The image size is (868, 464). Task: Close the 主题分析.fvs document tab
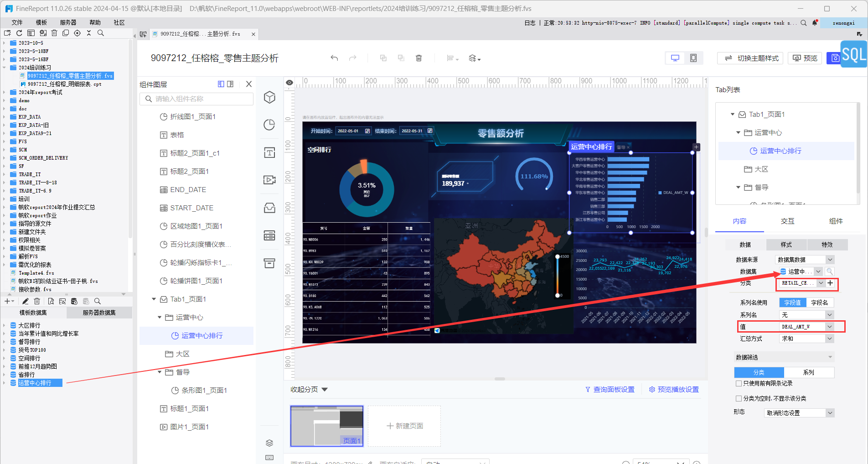coord(253,34)
